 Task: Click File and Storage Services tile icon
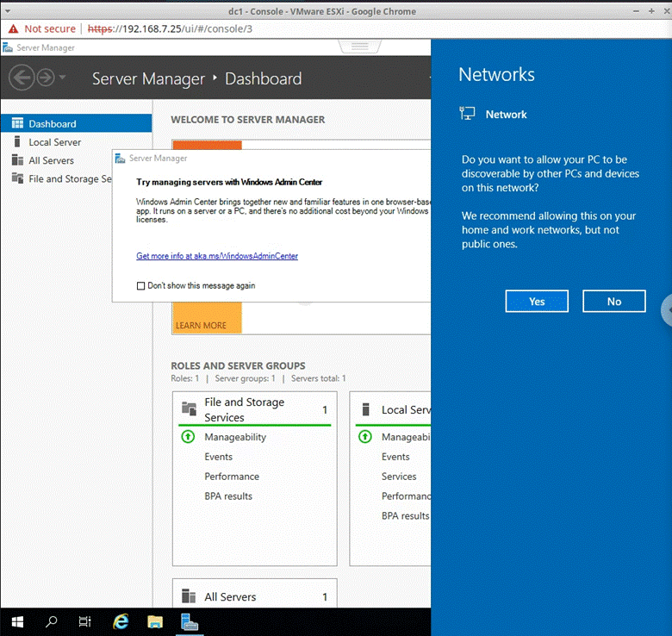pos(189,408)
